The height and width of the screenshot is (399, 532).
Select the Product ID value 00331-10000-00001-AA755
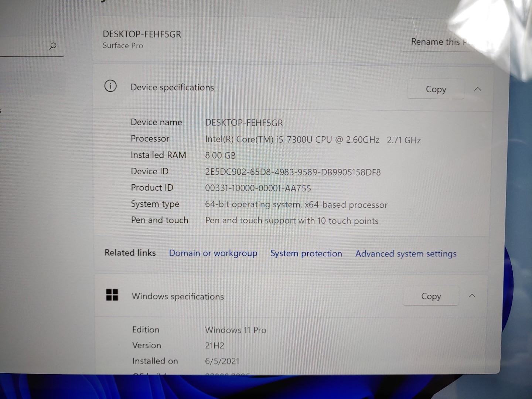click(258, 188)
